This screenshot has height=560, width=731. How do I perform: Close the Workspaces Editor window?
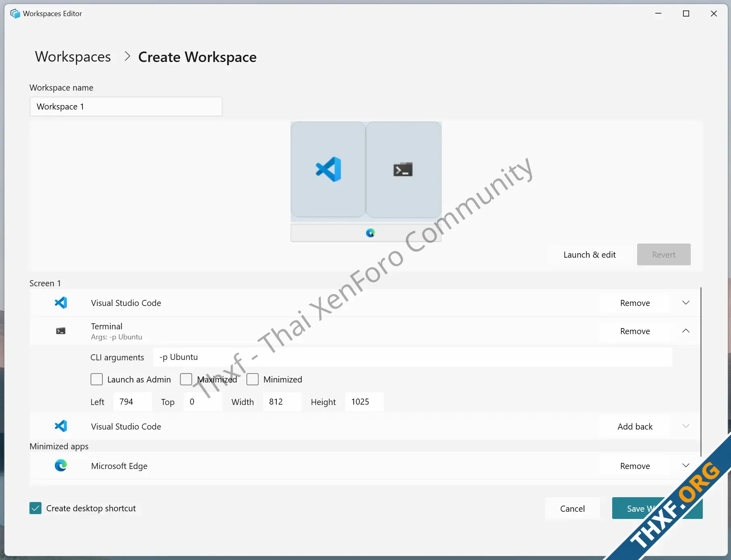click(x=714, y=13)
